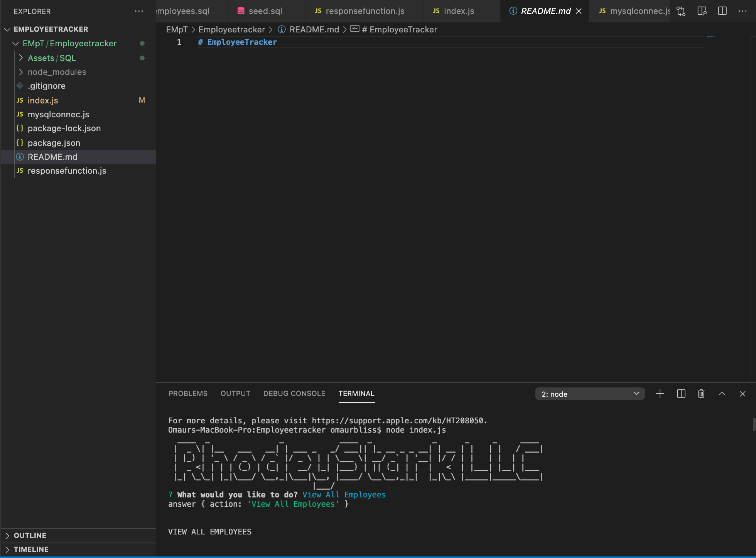
Task: Open Explorer views and more actions menu
Action: (139, 11)
